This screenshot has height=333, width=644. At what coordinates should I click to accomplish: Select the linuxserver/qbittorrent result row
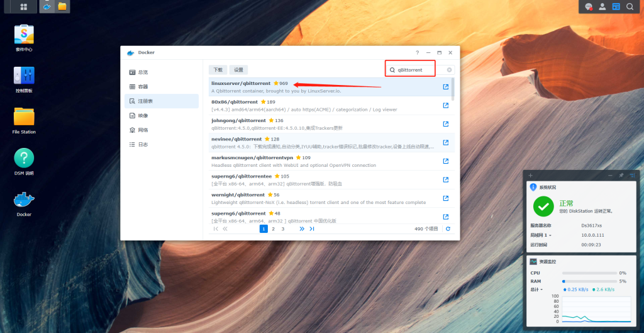[331, 87]
